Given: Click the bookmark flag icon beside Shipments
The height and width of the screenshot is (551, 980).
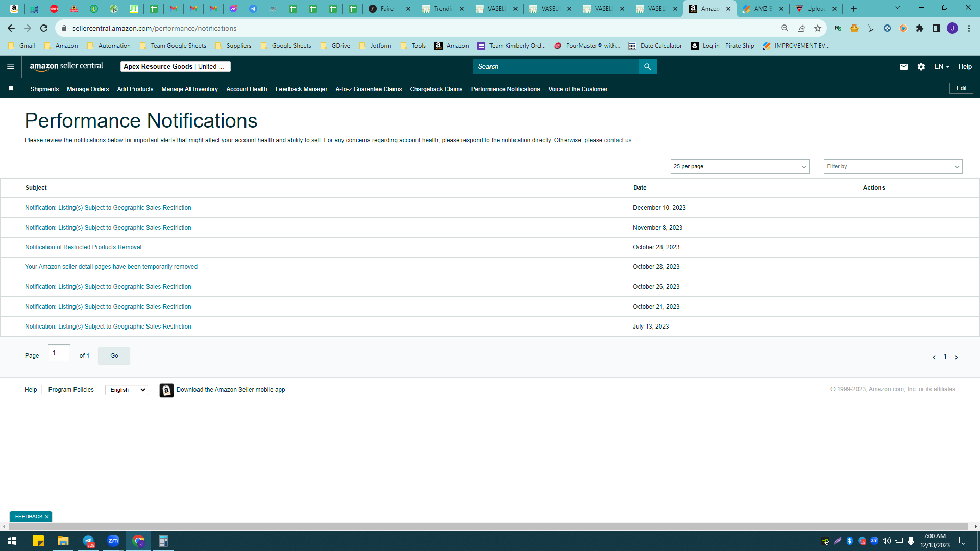Looking at the screenshot, I should pos(11,89).
